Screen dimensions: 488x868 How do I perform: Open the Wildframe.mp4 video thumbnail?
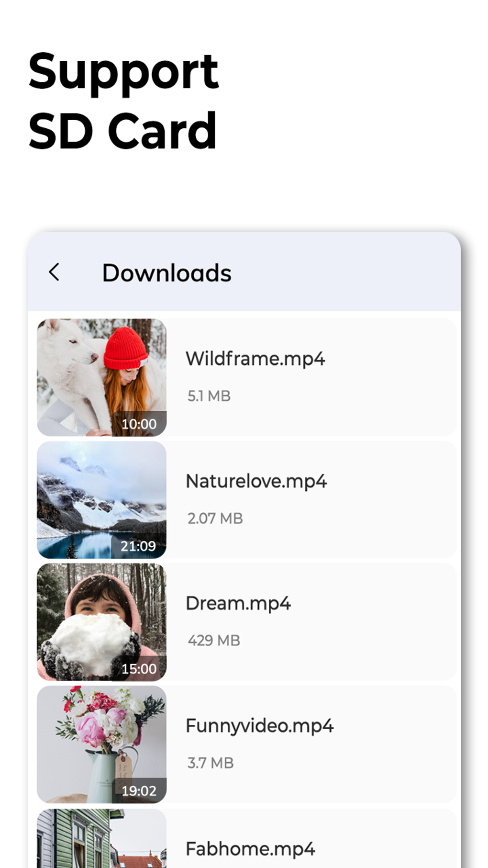coord(102,377)
